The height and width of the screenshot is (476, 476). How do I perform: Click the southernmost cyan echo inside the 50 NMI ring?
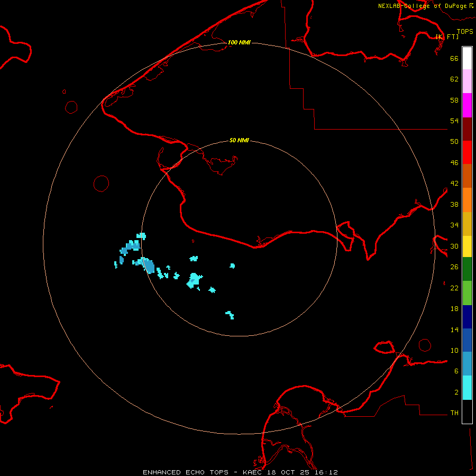(230, 315)
